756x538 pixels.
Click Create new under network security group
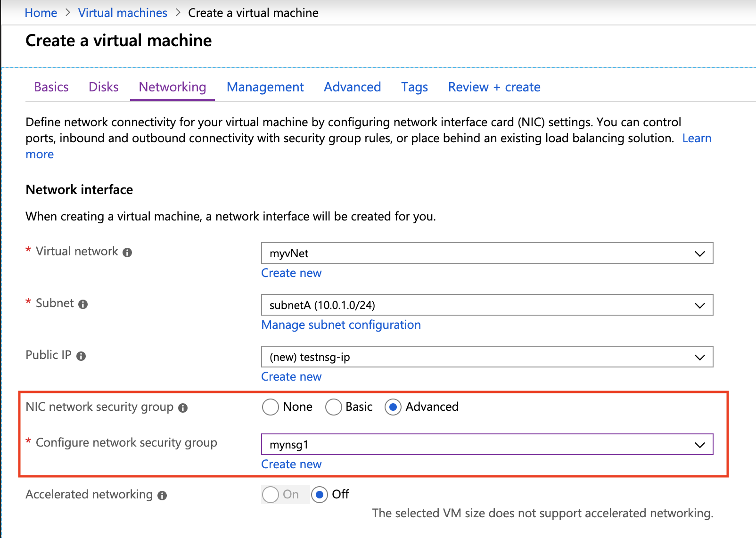291,465
